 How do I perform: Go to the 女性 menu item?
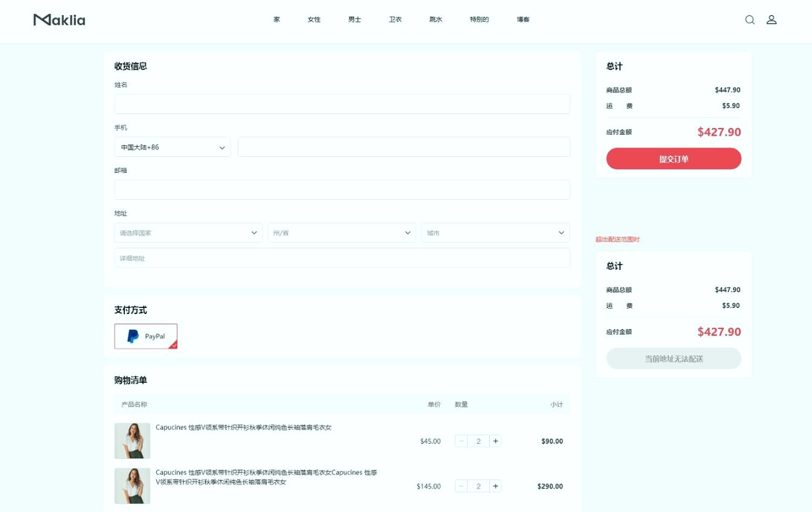click(x=314, y=19)
